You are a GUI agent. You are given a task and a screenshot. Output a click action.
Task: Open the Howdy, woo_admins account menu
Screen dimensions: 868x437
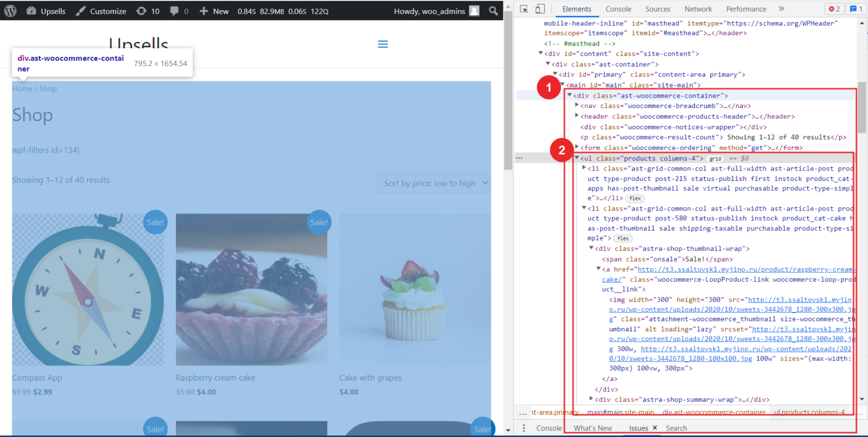coord(437,11)
